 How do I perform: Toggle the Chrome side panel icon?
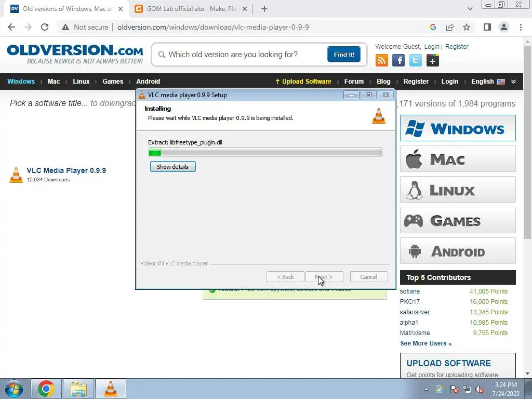(x=487, y=27)
